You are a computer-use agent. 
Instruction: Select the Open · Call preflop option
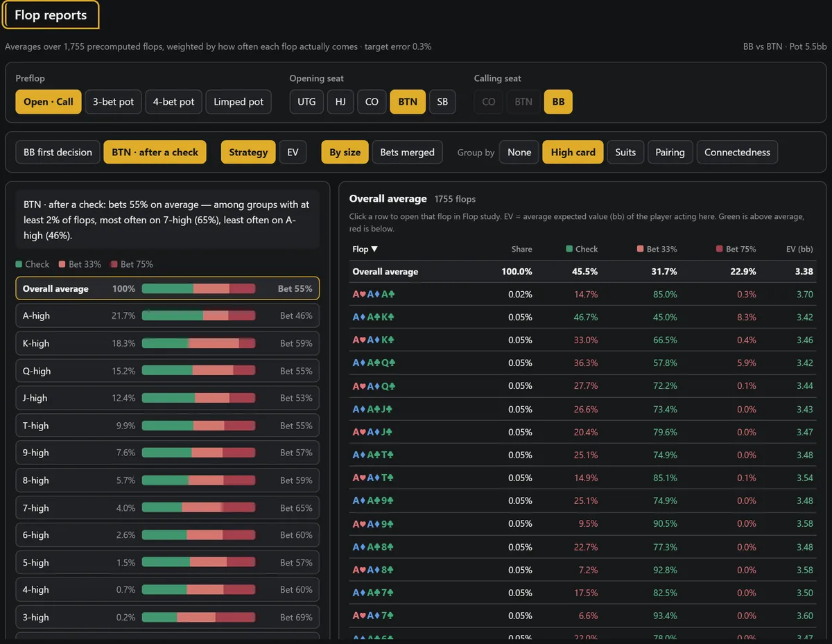pyautogui.click(x=49, y=102)
